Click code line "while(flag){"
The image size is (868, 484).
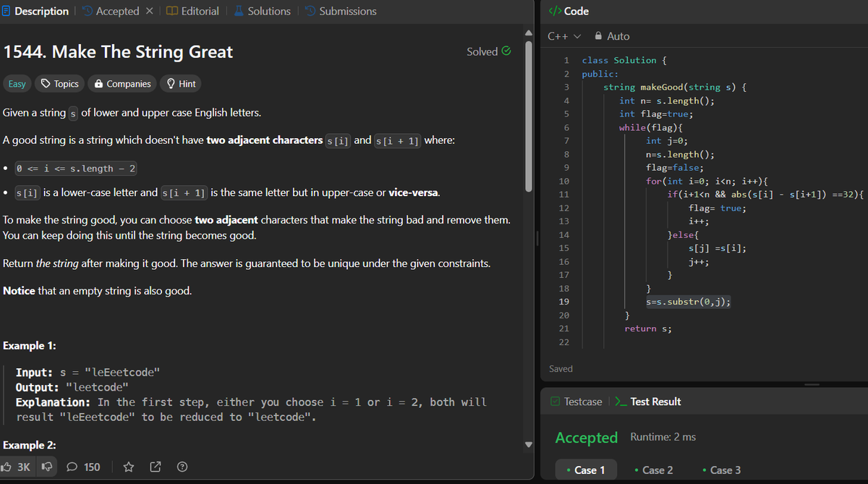[651, 127]
